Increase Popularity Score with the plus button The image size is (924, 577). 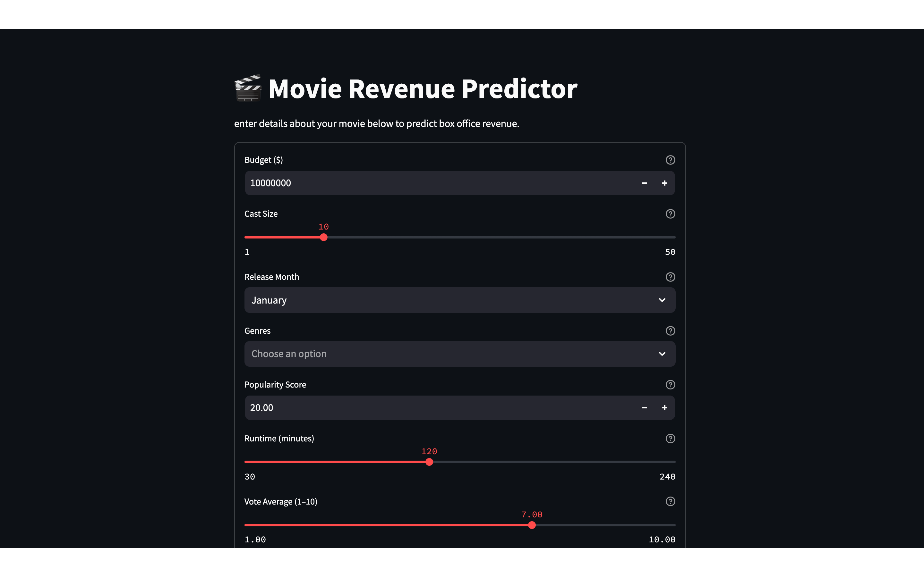(665, 407)
